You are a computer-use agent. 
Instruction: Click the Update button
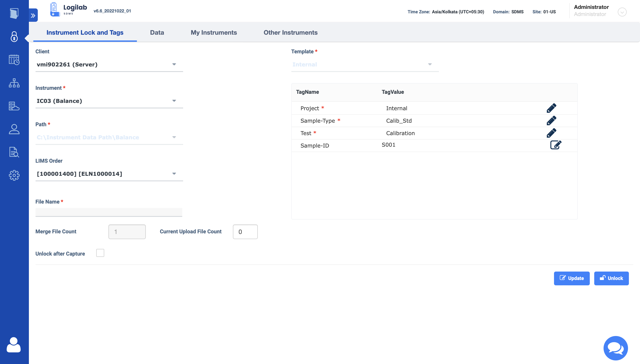tap(572, 278)
